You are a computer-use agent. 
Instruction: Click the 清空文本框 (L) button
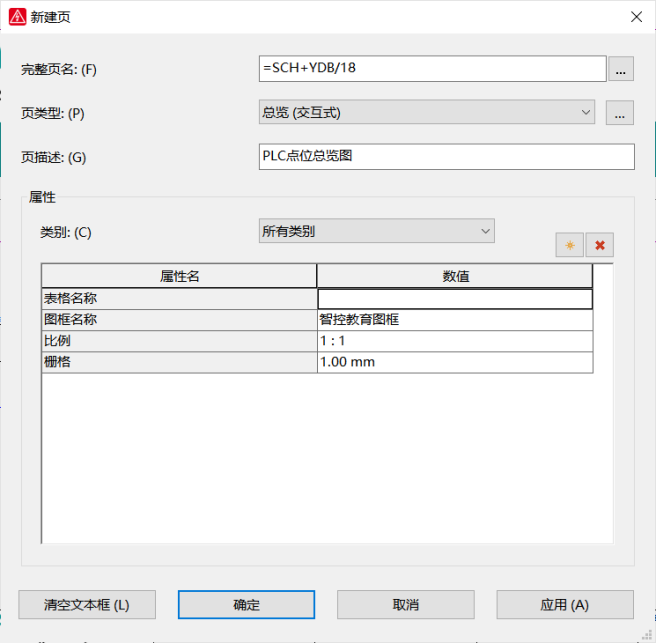click(87, 605)
